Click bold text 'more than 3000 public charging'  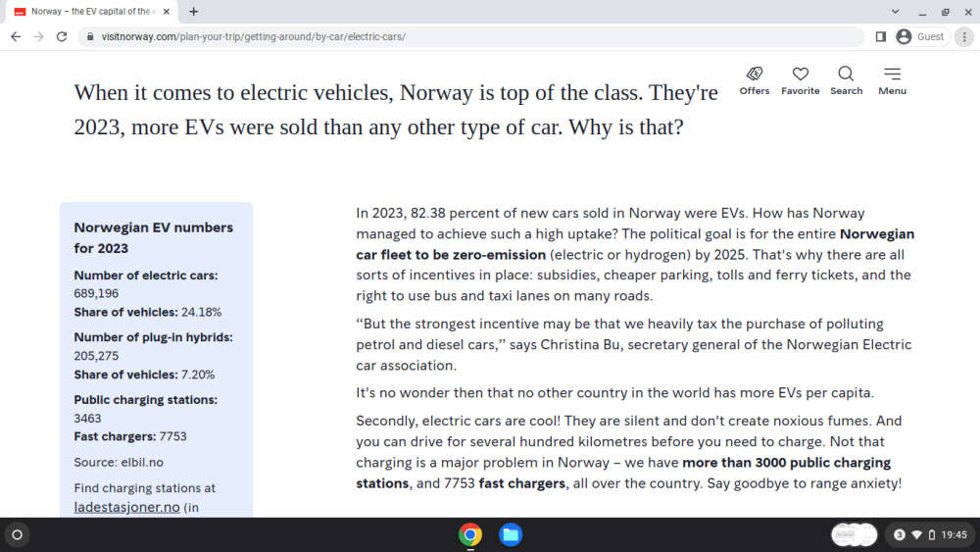tap(786, 463)
